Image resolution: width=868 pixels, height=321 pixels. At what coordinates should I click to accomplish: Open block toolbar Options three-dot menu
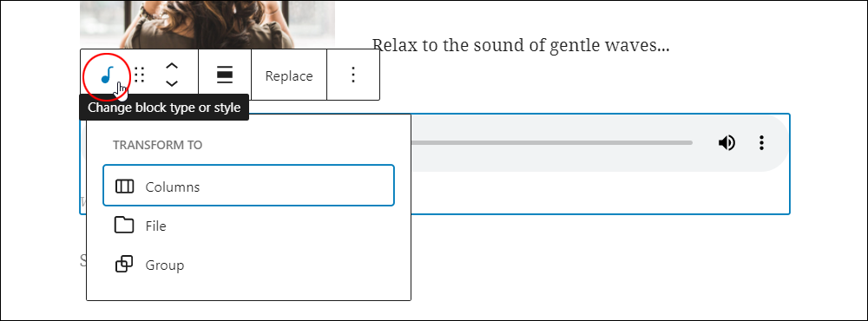point(353,75)
